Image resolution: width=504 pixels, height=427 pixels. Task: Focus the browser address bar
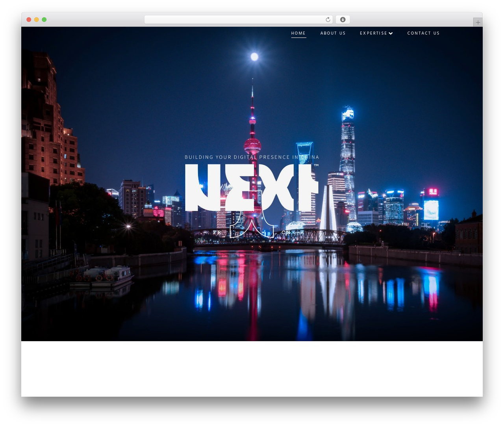click(238, 20)
